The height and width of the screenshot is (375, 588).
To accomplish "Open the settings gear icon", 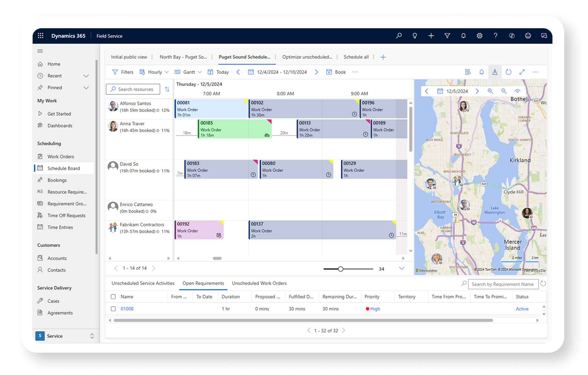I will [480, 36].
